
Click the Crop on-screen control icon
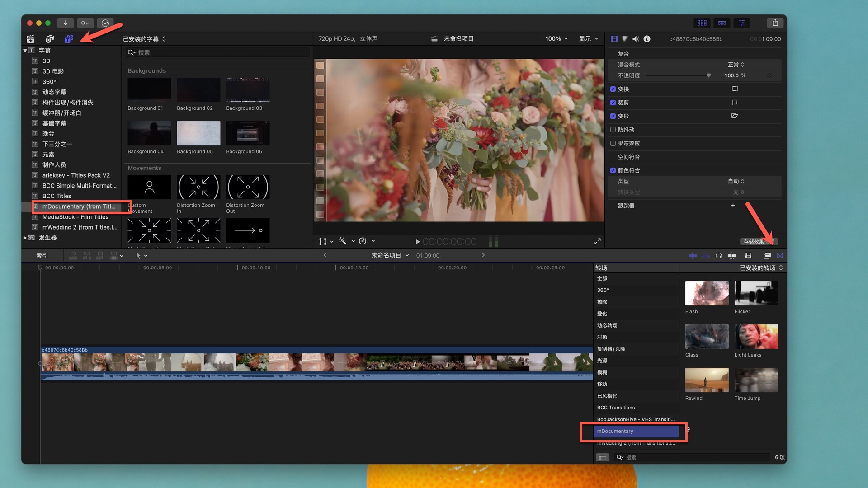click(x=735, y=103)
